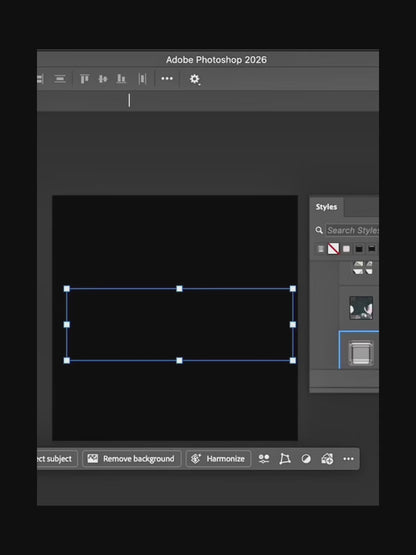Click the align bottom edges icon

click(x=121, y=79)
